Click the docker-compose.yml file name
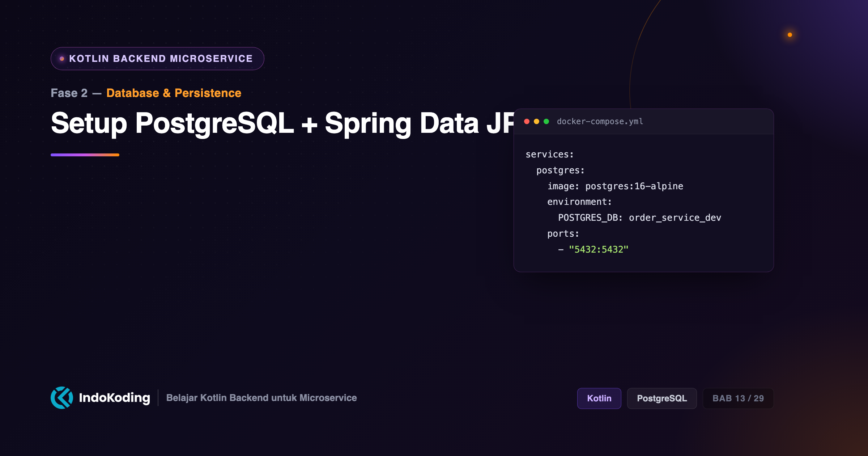Screen dimensions: 868x456 click(x=600, y=122)
